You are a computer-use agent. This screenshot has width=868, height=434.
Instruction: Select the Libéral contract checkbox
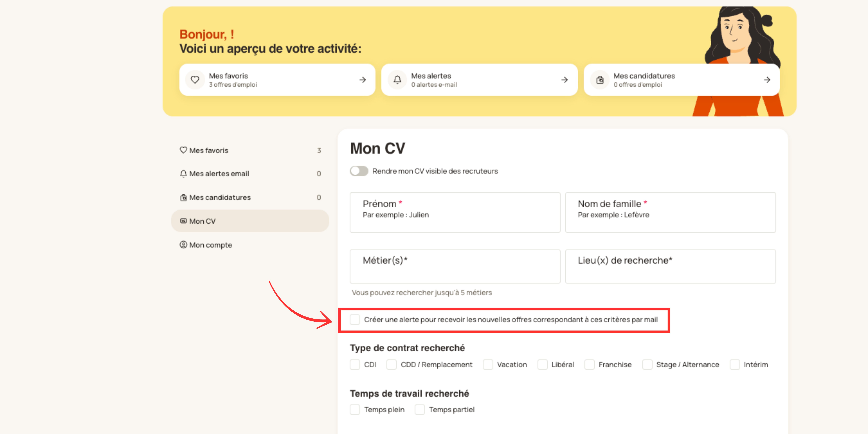pos(542,365)
